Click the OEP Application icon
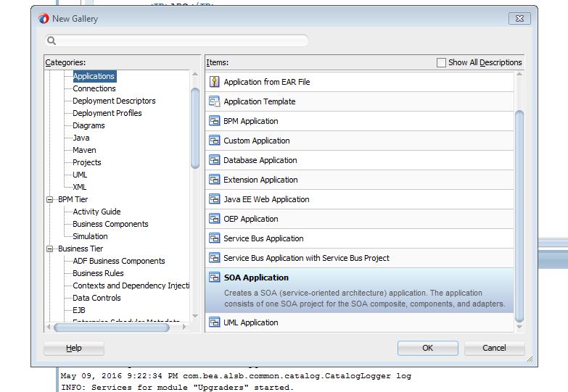568x392 pixels. [215, 219]
